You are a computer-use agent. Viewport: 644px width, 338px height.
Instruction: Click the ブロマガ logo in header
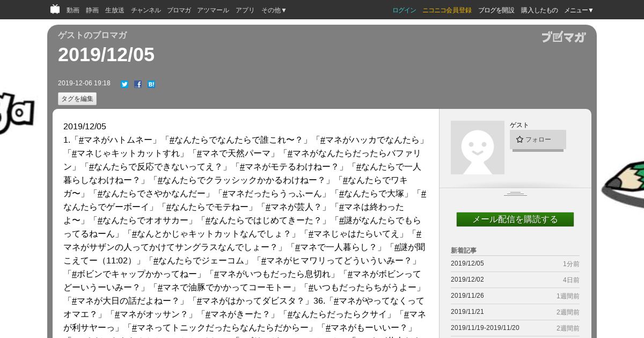[x=563, y=37]
